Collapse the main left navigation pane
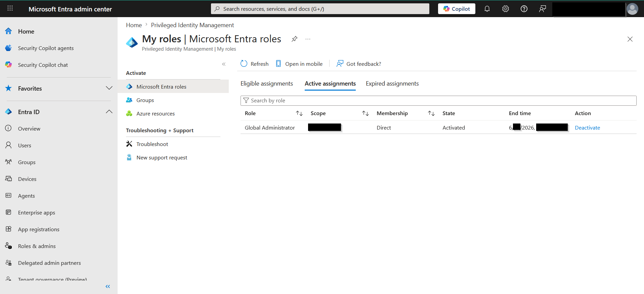This screenshot has height=294, width=644. pos(108,286)
